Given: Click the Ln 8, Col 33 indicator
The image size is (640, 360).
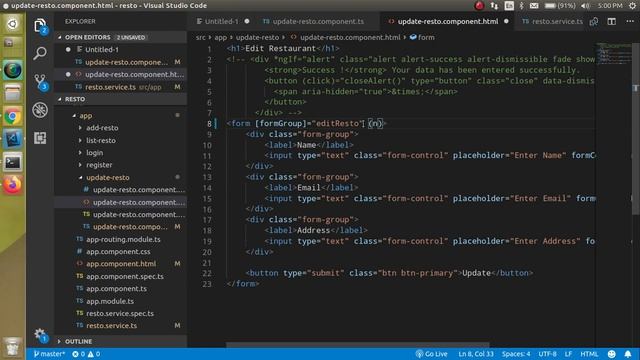Looking at the screenshot, I should (476, 354).
